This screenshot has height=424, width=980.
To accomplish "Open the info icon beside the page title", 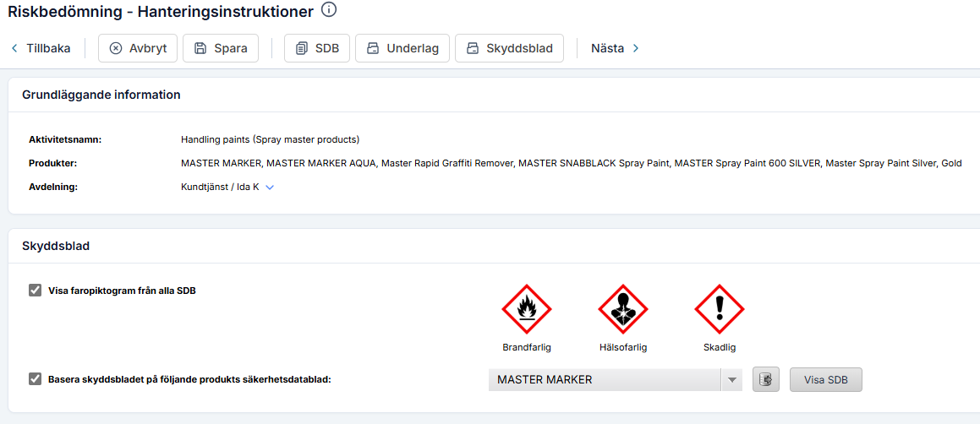I will [x=329, y=9].
